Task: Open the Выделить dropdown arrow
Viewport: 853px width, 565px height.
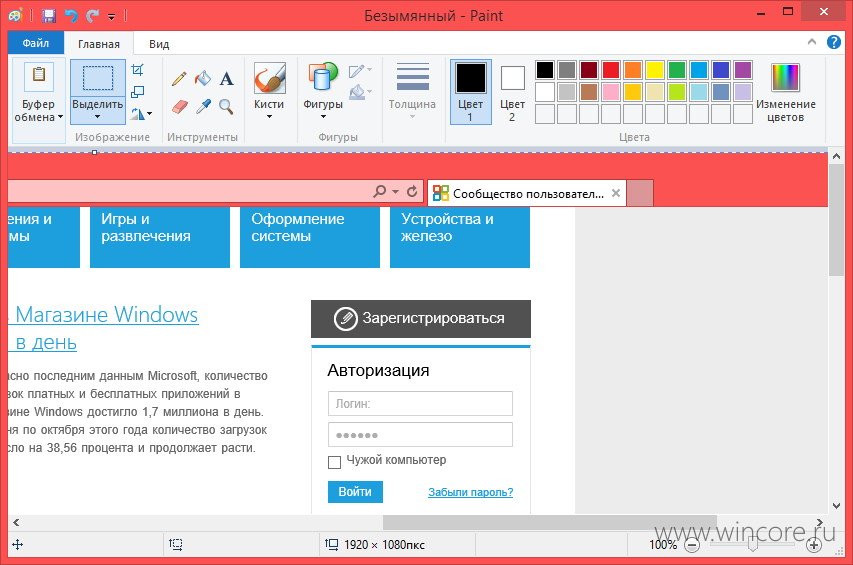Action: 98,117
